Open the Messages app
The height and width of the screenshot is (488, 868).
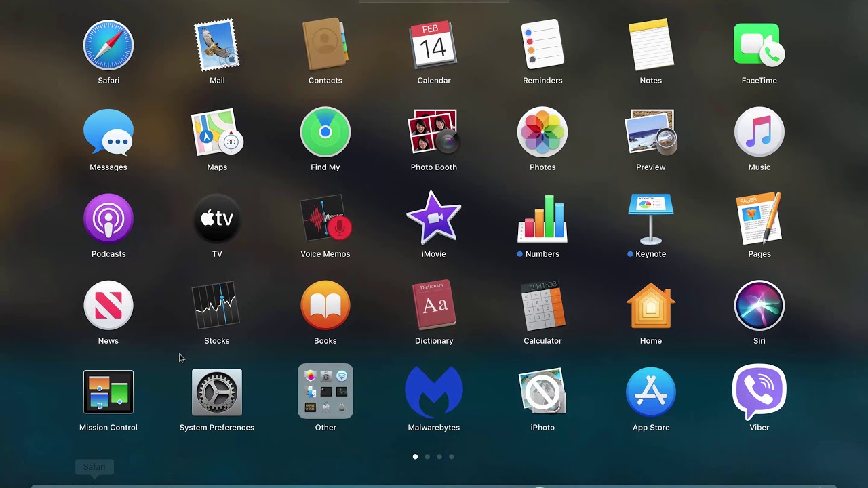pos(108,132)
